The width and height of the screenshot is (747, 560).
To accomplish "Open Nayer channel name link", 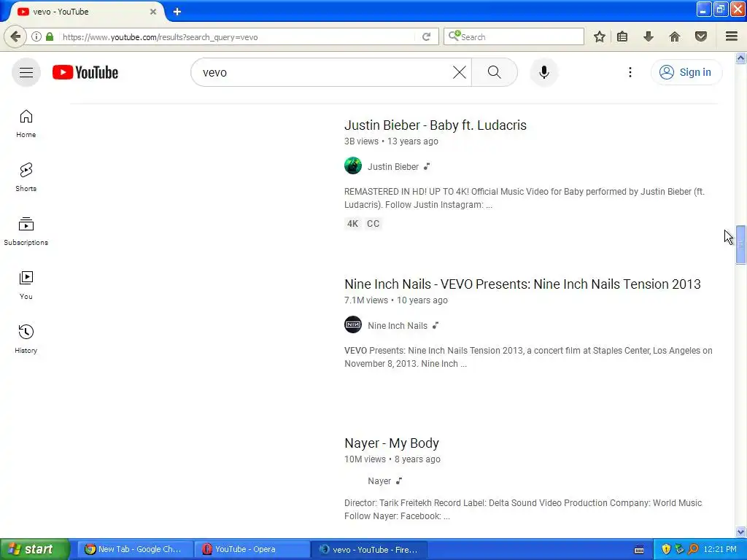I will pos(379,481).
